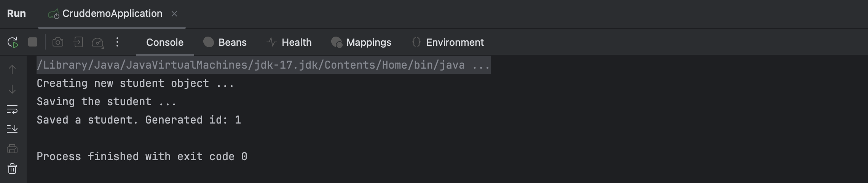The image size is (868, 183).
Task: Switch to the Mappings tab
Action: point(361,42)
